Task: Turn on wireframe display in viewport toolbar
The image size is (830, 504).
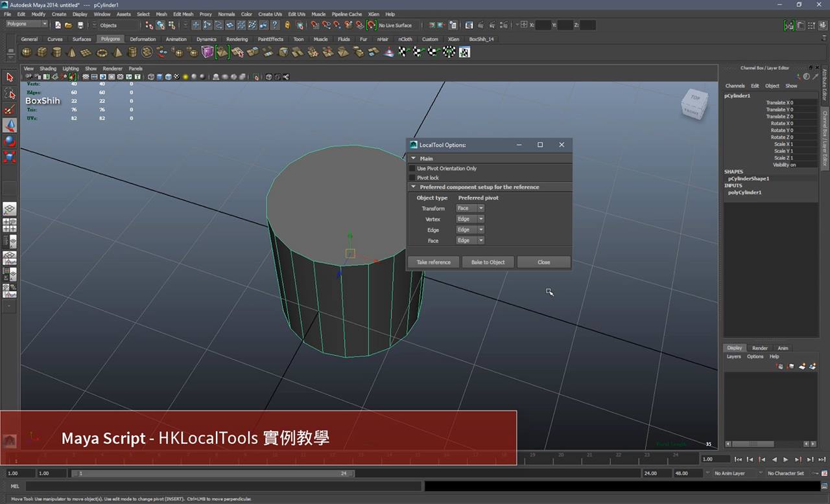Action: coord(151,76)
